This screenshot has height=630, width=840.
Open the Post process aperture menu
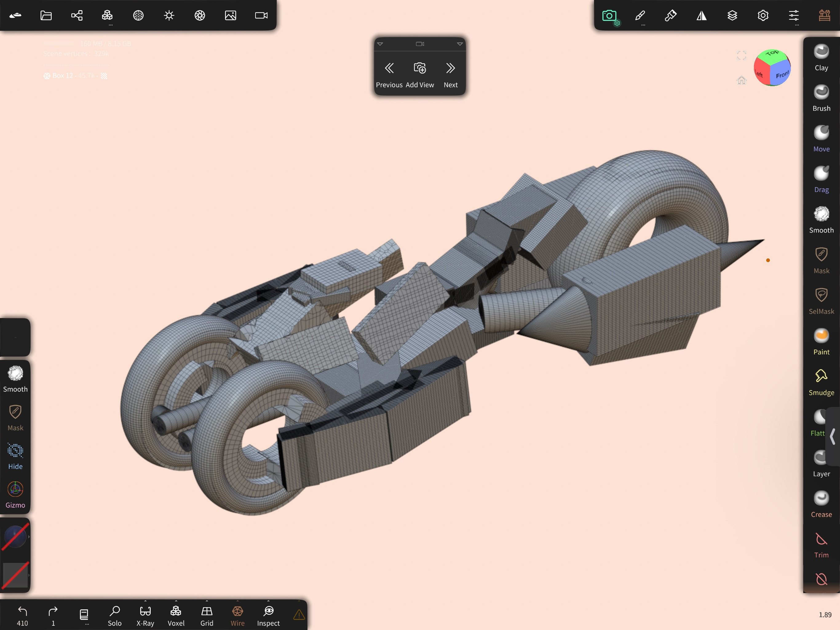pos(200,16)
